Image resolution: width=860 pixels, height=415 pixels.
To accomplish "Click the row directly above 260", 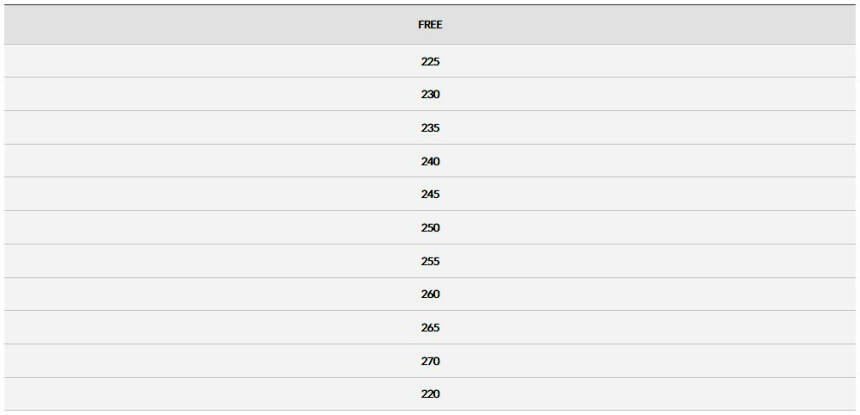I will 430,261.
